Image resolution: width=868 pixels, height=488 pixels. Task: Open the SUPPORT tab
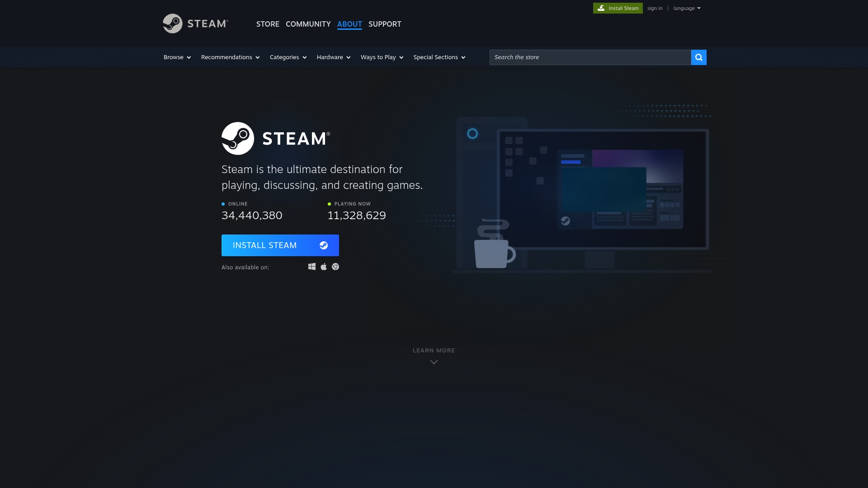pyautogui.click(x=385, y=24)
